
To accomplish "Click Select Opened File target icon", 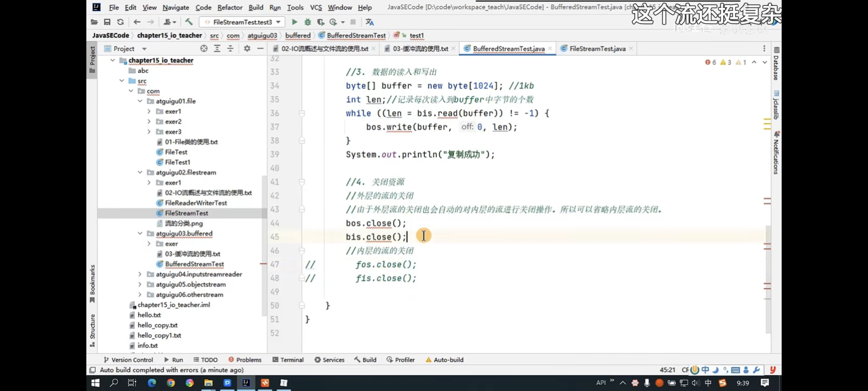I will 204,49.
